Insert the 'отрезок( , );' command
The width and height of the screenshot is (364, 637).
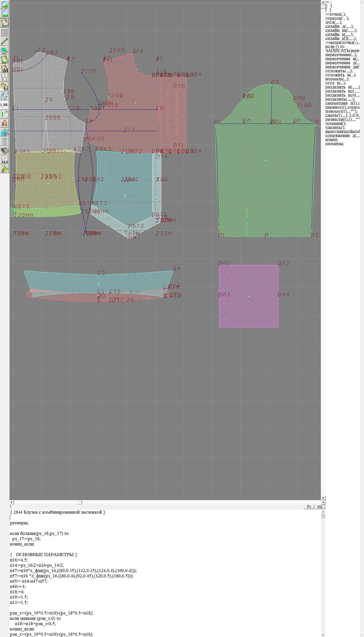[x=337, y=18]
